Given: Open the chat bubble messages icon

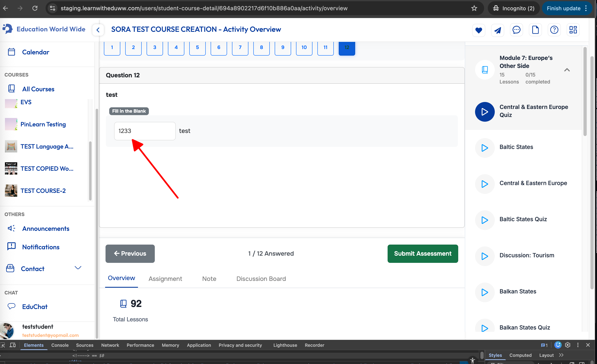Looking at the screenshot, I should click(x=516, y=30).
